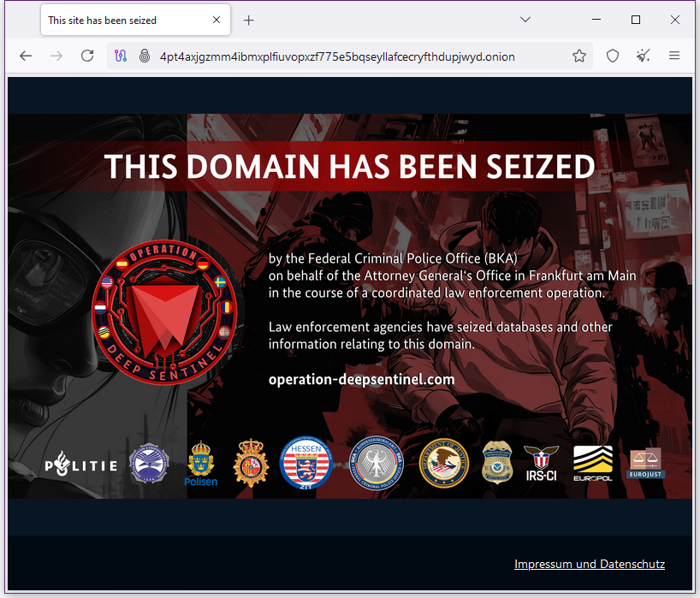Bookmark this page with the star

click(579, 56)
